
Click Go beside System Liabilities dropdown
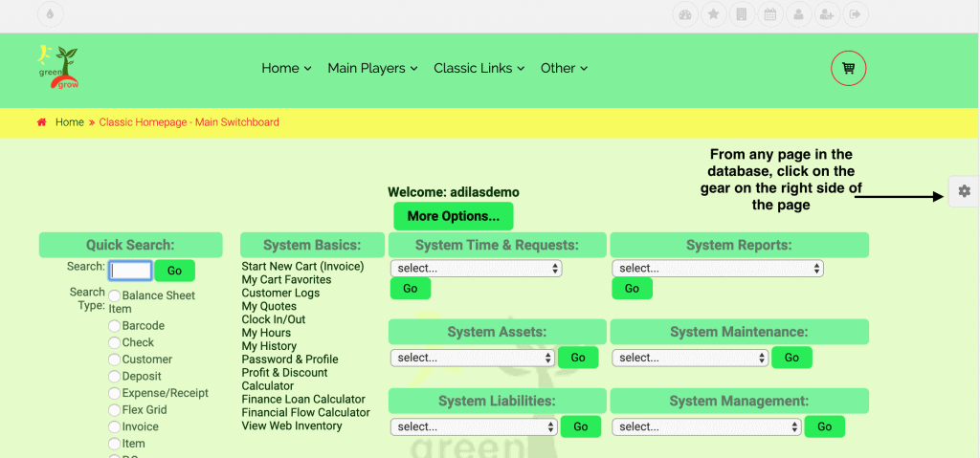[x=581, y=426]
